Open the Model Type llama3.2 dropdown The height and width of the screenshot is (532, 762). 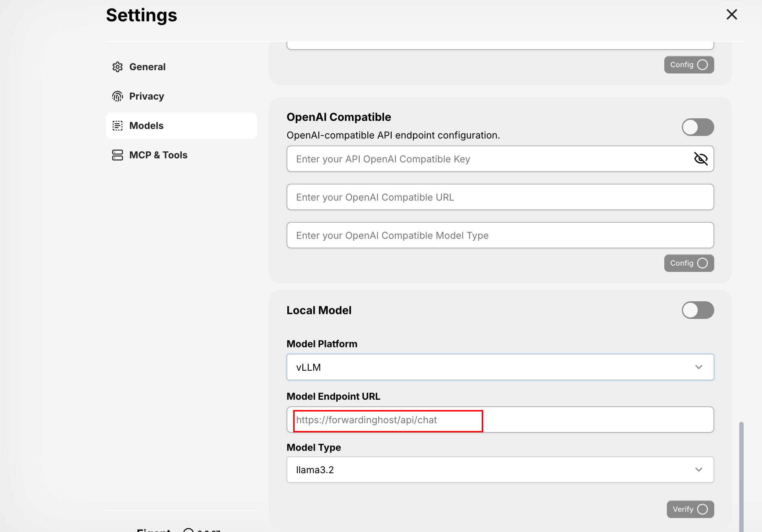point(500,470)
